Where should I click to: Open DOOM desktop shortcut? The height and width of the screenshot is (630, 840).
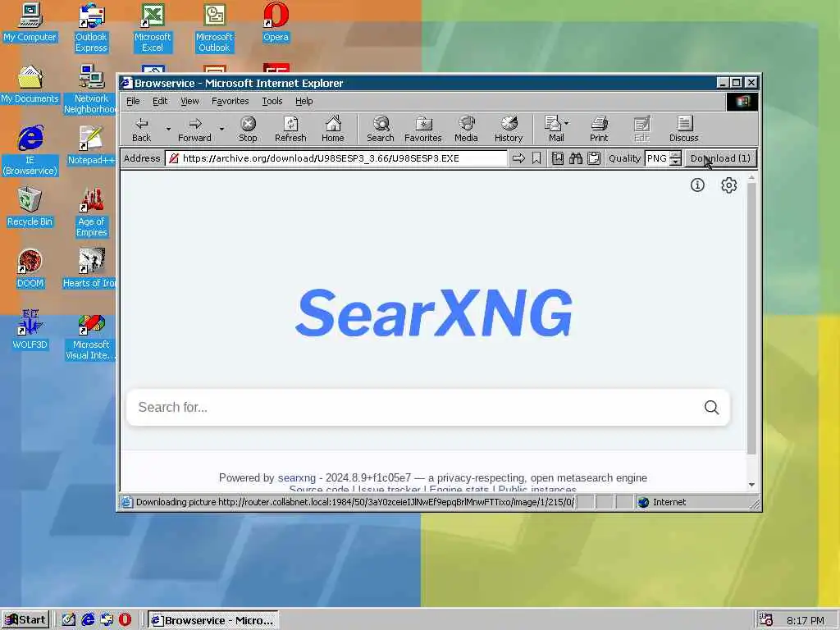tap(30, 269)
